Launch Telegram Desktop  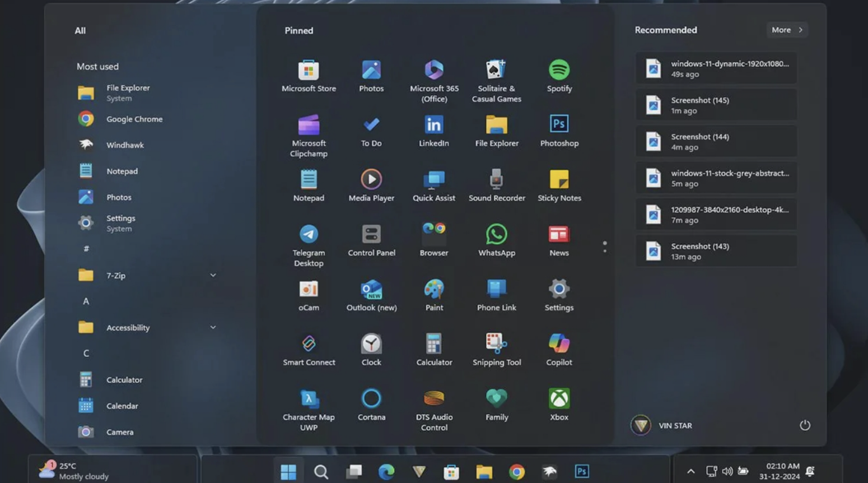(309, 245)
